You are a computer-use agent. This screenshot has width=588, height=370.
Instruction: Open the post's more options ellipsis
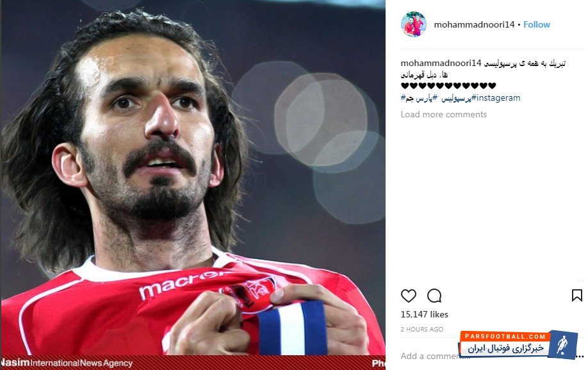(580, 356)
